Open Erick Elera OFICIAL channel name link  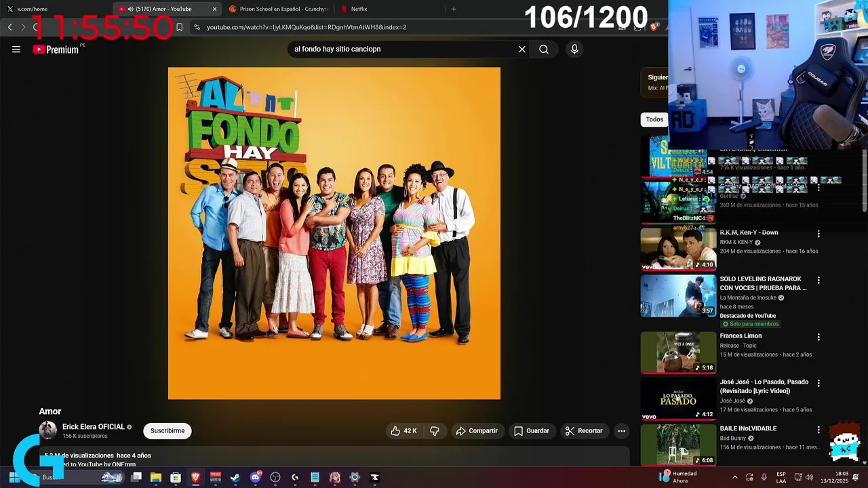[94, 427]
